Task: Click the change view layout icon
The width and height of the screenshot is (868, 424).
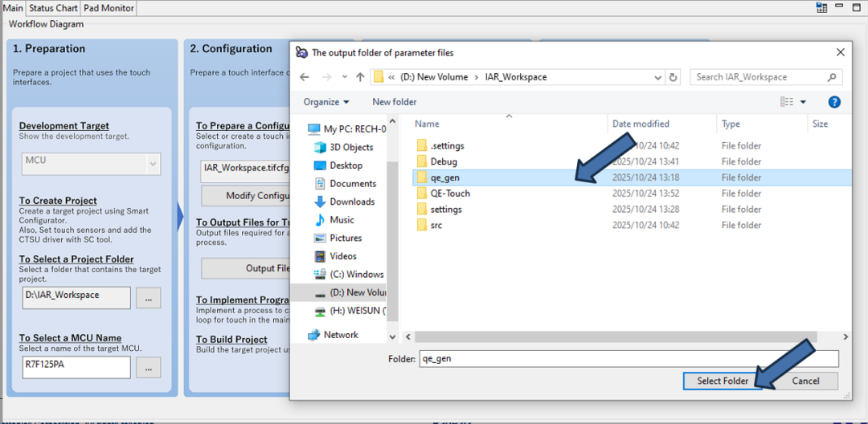Action: pos(787,102)
